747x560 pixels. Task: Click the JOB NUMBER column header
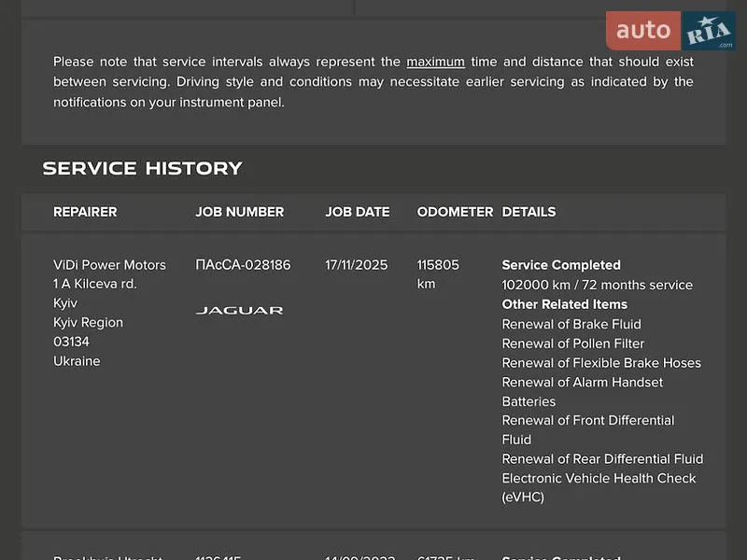(x=240, y=212)
